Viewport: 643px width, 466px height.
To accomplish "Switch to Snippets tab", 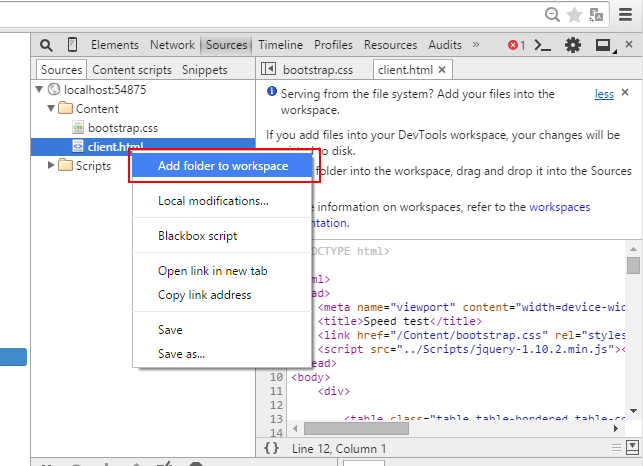I will [204, 70].
